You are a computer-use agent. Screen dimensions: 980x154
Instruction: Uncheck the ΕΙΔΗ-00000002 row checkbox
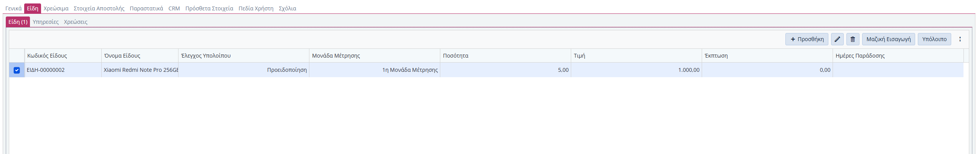pos(17,70)
